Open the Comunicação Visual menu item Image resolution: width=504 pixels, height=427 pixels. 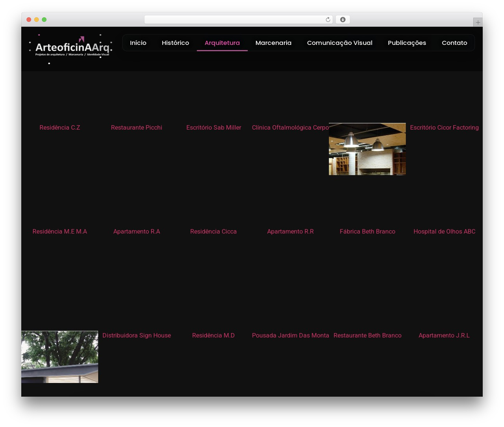click(x=339, y=43)
